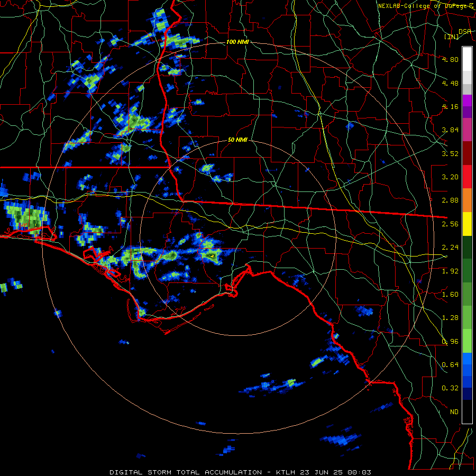Pick the white top swatch of the color scale

pyautogui.click(x=467, y=59)
